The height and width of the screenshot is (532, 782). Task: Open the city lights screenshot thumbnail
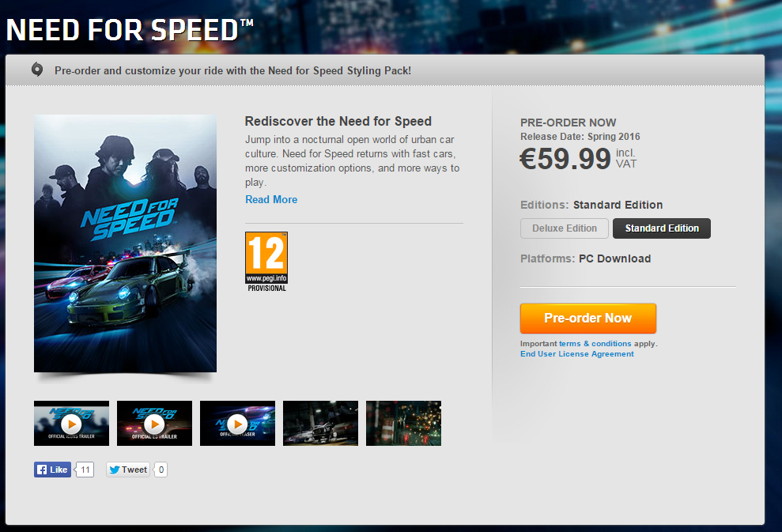403,423
